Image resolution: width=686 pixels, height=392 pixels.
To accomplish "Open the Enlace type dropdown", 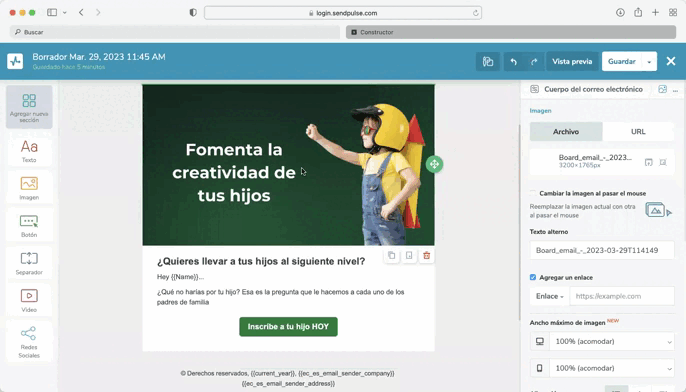I will click(x=550, y=296).
